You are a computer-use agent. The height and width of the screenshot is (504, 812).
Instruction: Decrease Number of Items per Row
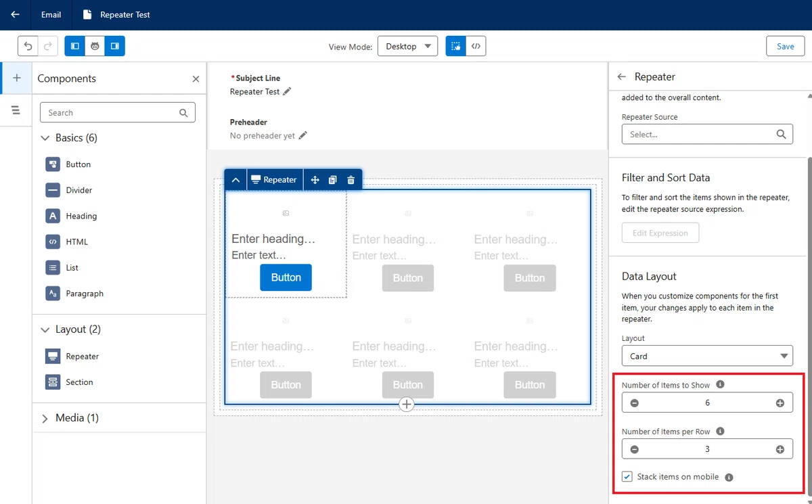point(634,449)
